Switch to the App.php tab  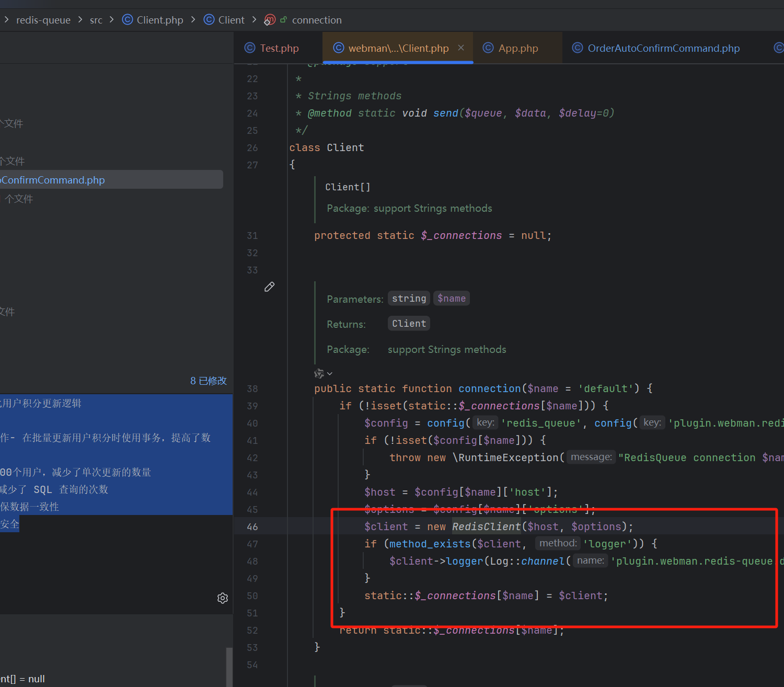(x=518, y=48)
